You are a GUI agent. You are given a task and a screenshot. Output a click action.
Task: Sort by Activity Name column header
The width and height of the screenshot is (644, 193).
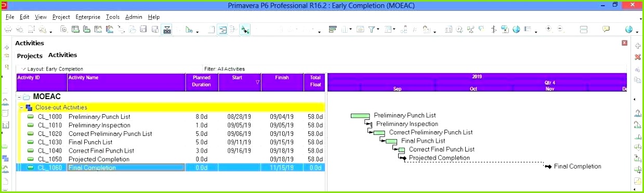(x=126, y=82)
